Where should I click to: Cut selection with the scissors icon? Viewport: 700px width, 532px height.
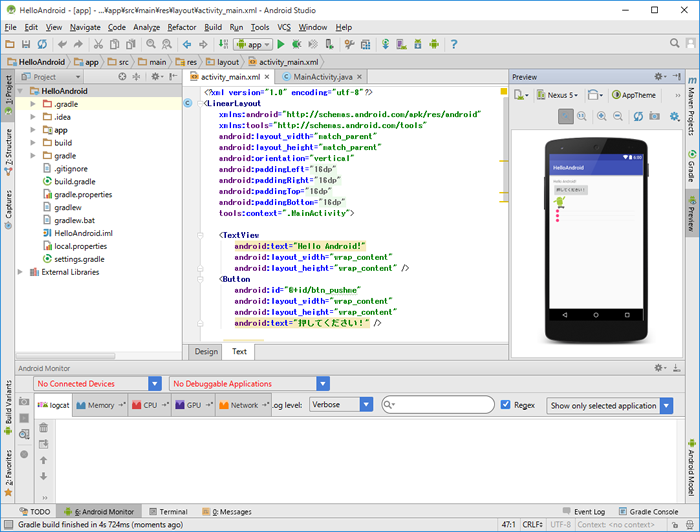pyautogui.click(x=98, y=44)
